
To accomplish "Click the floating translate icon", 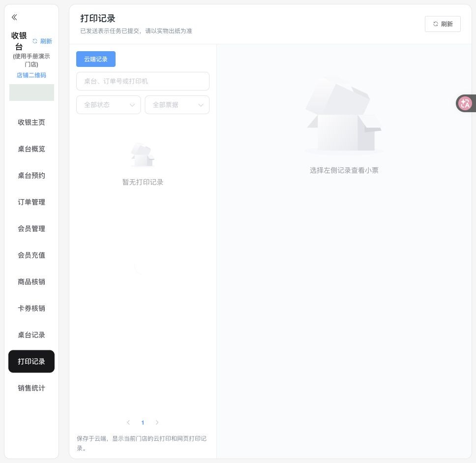I will tap(465, 103).
